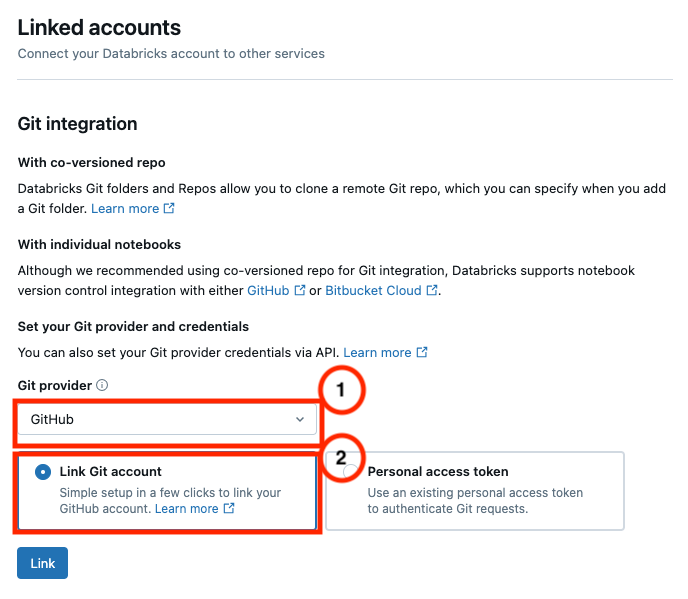Image resolution: width=688 pixels, height=599 pixels.
Task: Open the Git provider GitHub combo box
Action: click(x=166, y=420)
